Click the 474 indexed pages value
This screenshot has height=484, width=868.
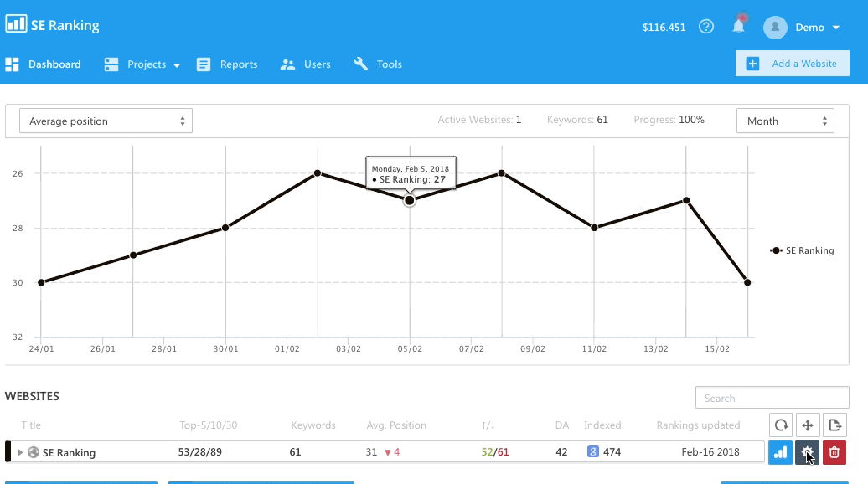pyautogui.click(x=612, y=452)
